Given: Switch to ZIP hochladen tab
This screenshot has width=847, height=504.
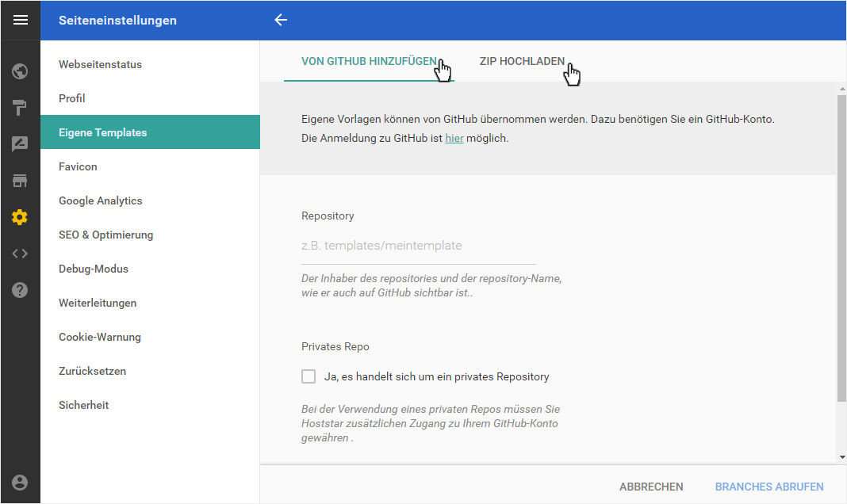Looking at the screenshot, I should [522, 62].
